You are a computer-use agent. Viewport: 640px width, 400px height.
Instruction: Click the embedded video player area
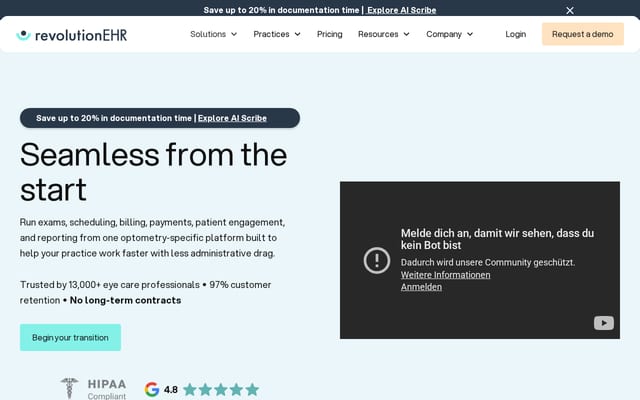pyautogui.click(x=480, y=260)
